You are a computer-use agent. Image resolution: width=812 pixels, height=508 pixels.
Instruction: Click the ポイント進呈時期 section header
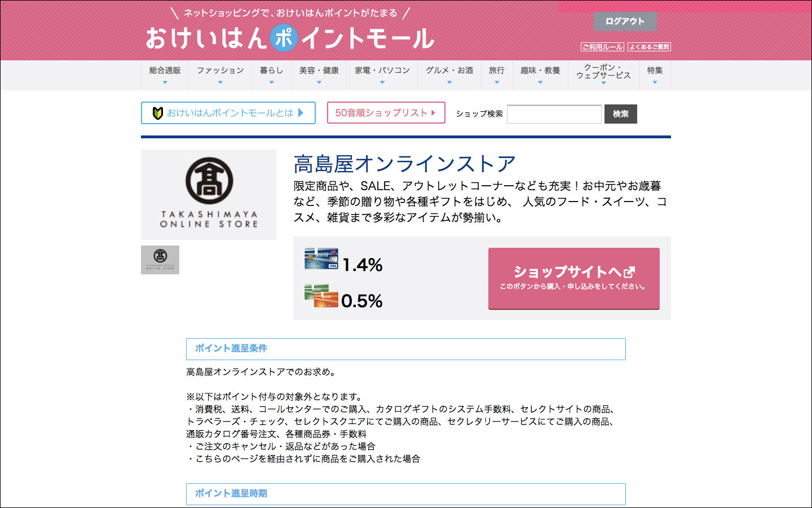406,494
